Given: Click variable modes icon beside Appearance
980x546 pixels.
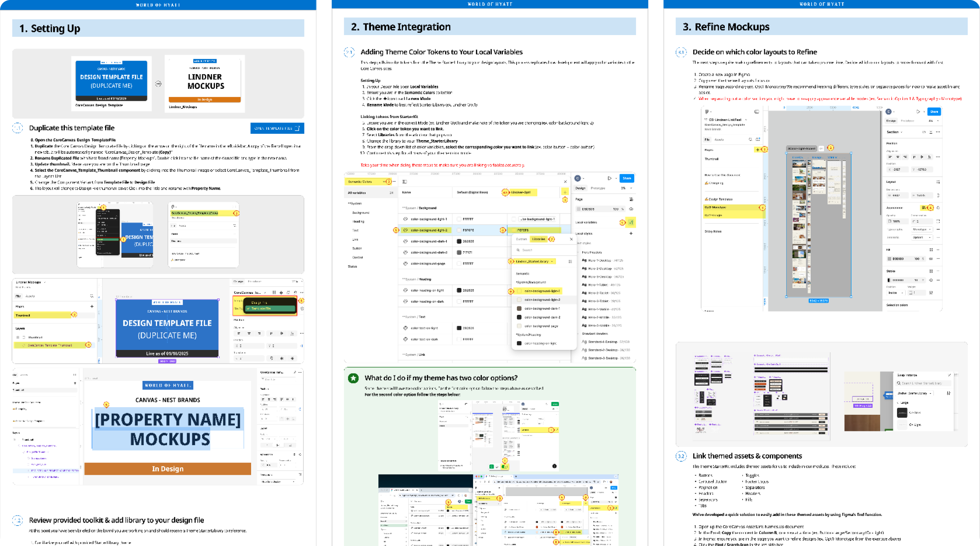Looking at the screenshot, I should (924, 208).
